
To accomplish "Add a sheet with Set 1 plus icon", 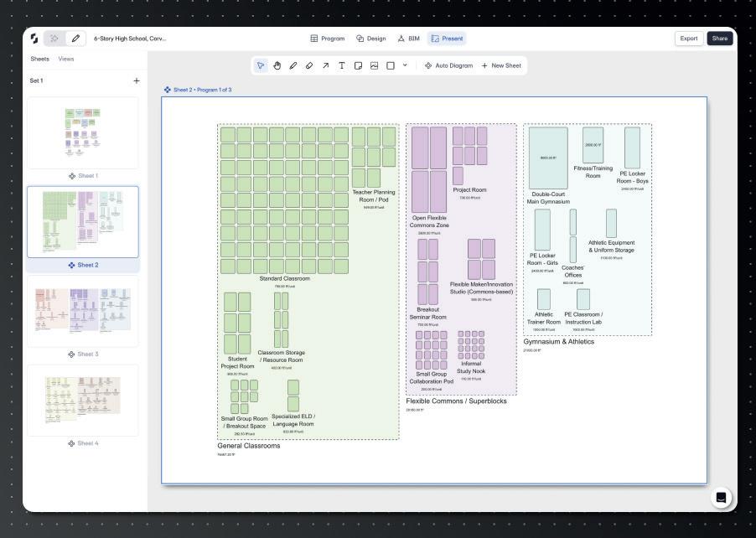I will point(137,81).
